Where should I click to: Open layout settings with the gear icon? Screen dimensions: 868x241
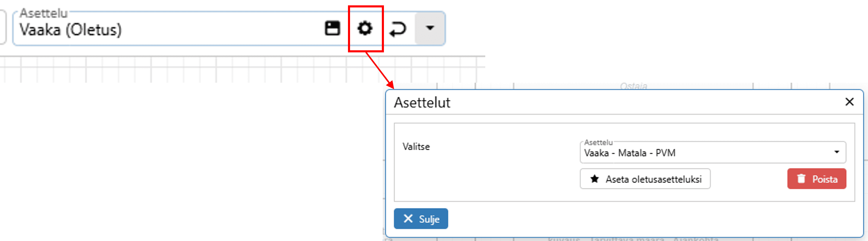(x=365, y=28)
